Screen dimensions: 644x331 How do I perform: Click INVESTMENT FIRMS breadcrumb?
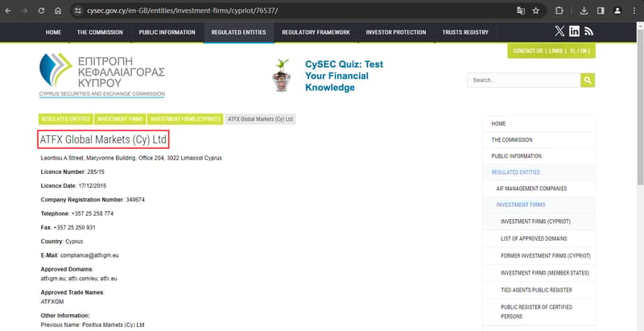(x=120, y=119)
